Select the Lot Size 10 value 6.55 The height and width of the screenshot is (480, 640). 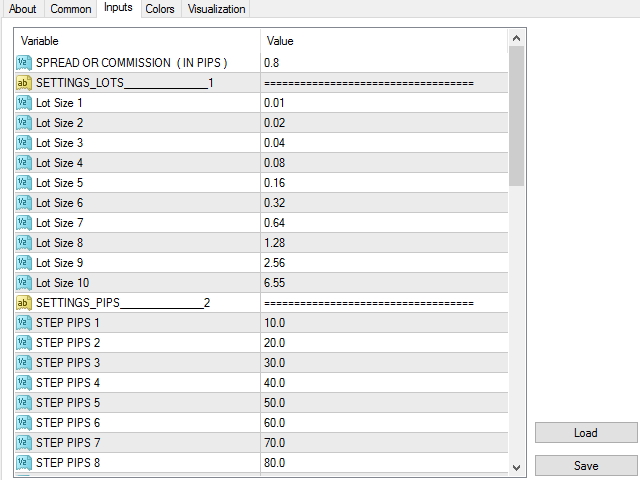coord(274,283)
